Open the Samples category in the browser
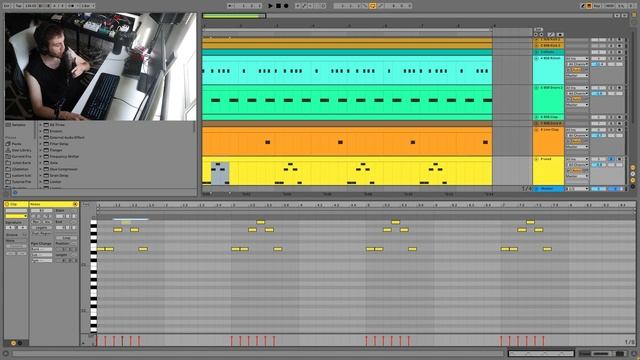 (16, 125)
